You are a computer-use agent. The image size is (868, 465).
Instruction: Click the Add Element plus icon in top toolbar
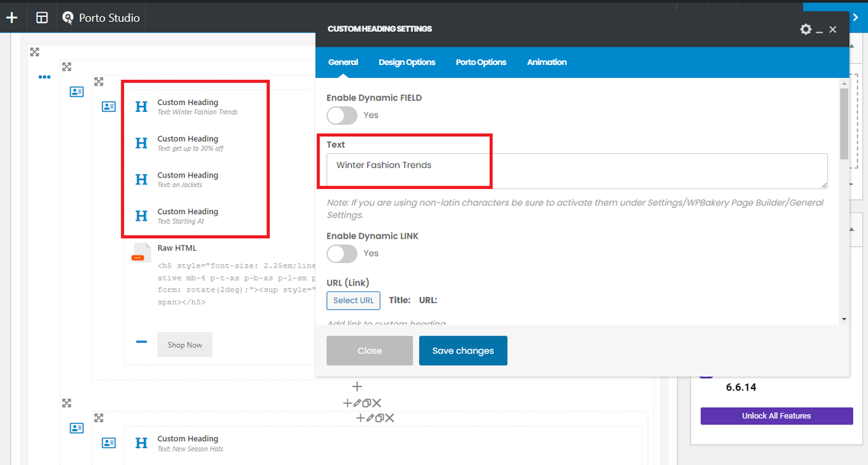point(12,18)
